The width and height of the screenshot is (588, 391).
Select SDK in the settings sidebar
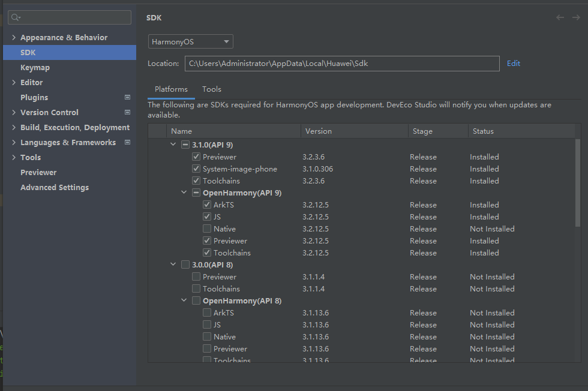coord(70,53)
